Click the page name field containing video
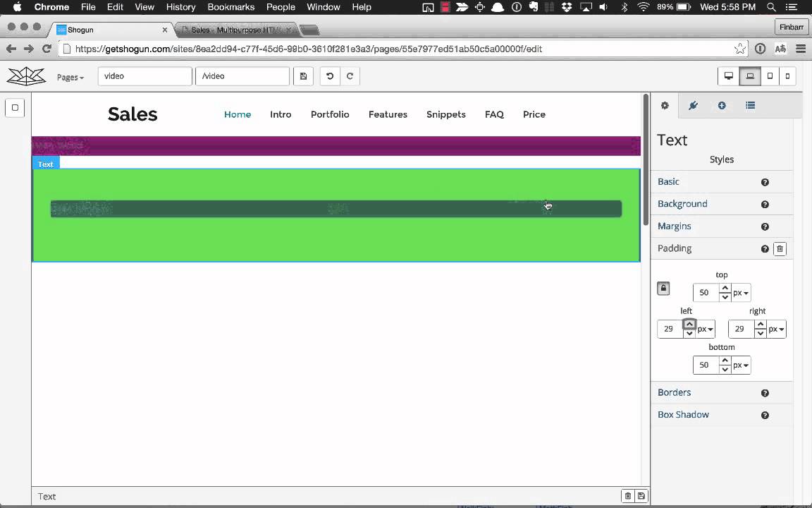 [144, 76]
